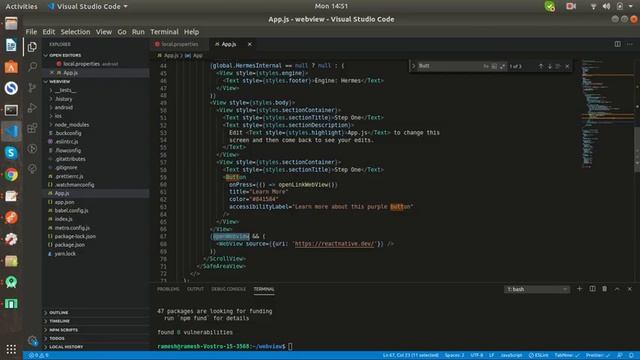Open the editor More Actions ellipsis
The height and width of the screenshot is (360, 640).
[x=629, y=44]
